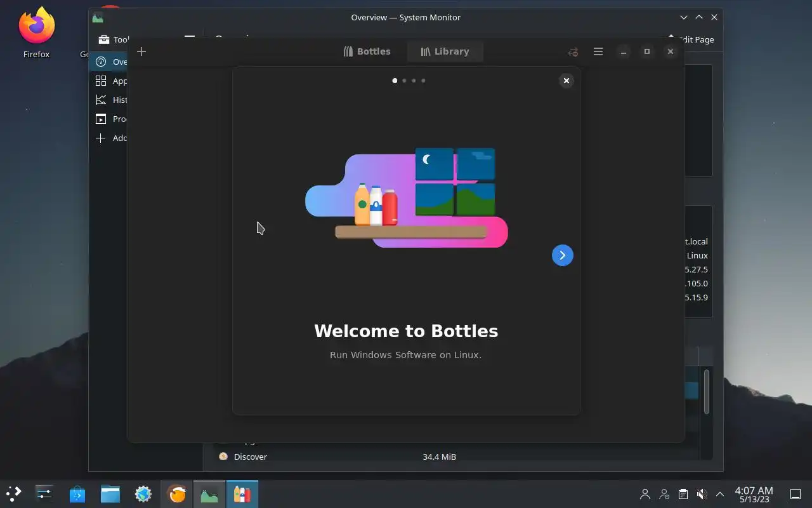The image size is (812, 508).
Task: Close the Bottles window
Action: tap(671, 52)
